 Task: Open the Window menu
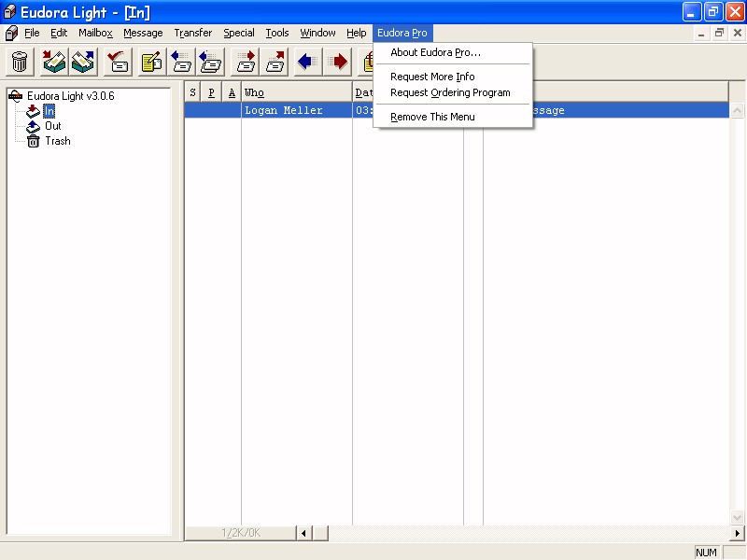coord(317,33)
